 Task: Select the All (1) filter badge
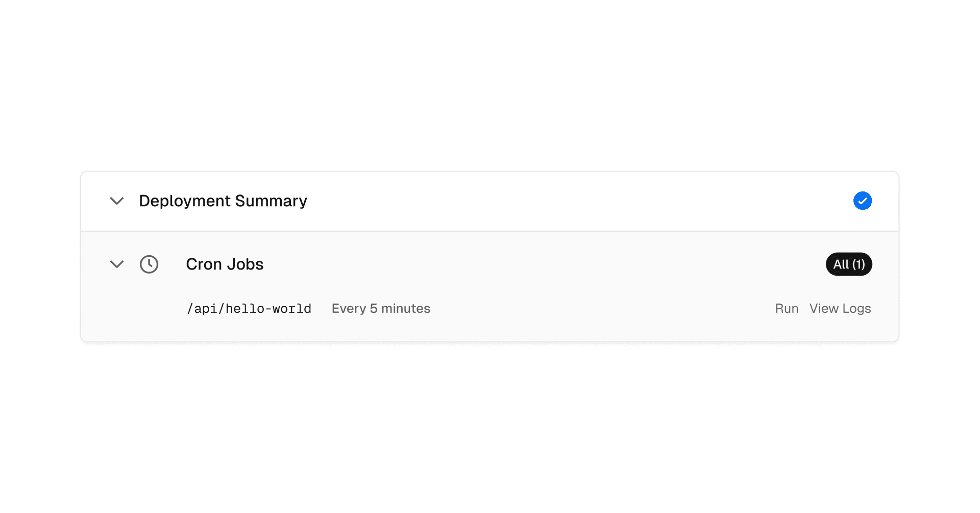pyautogui.click(x=849, y=264)
